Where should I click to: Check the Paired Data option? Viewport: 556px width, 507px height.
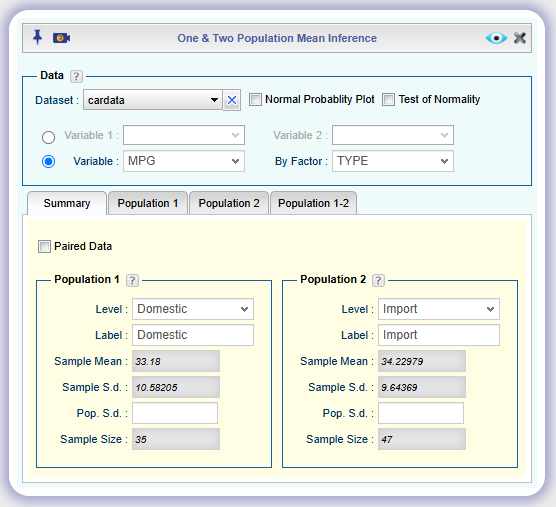click(x=44, y=246)
